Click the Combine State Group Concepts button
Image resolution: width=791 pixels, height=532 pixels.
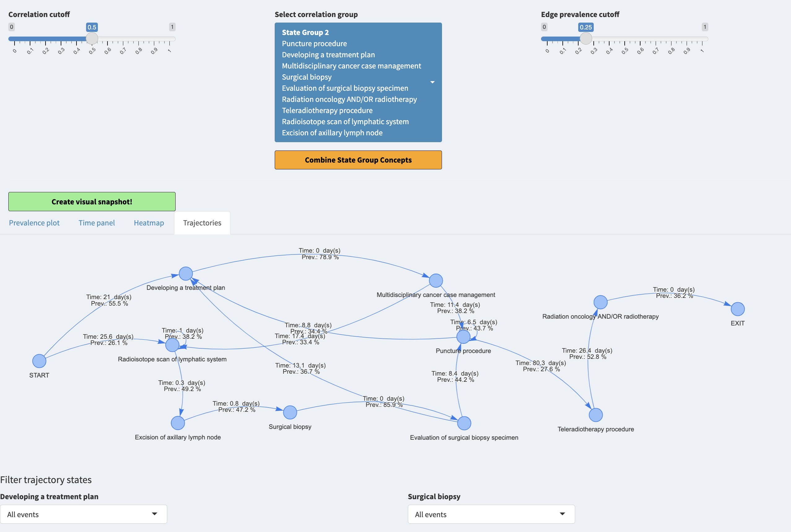[358, 159]
